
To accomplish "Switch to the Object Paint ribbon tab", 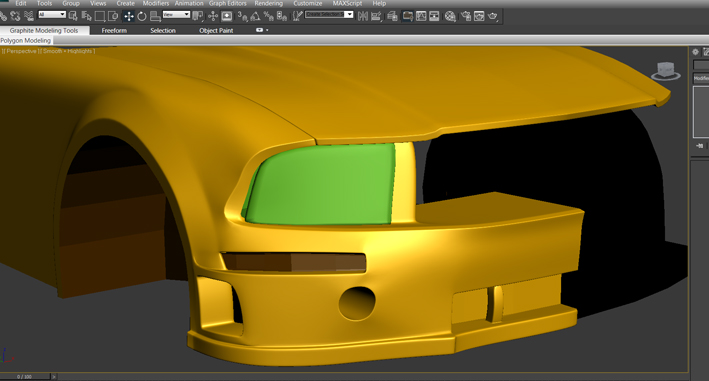I will point(216,30).
